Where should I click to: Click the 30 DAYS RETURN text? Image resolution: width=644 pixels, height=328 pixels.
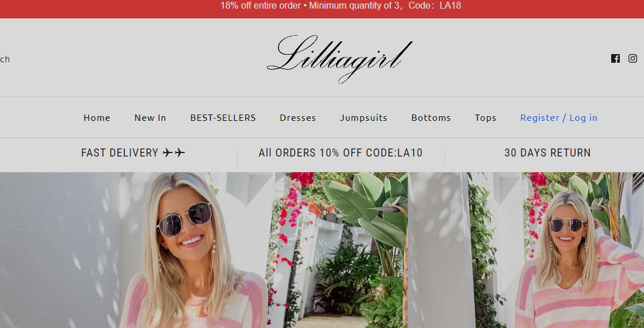point(547,152)
